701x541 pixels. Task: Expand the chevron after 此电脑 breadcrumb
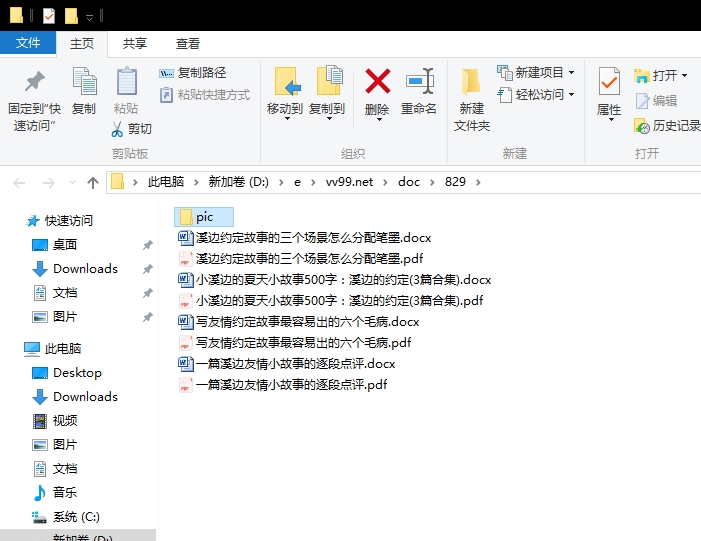(196, 182)
